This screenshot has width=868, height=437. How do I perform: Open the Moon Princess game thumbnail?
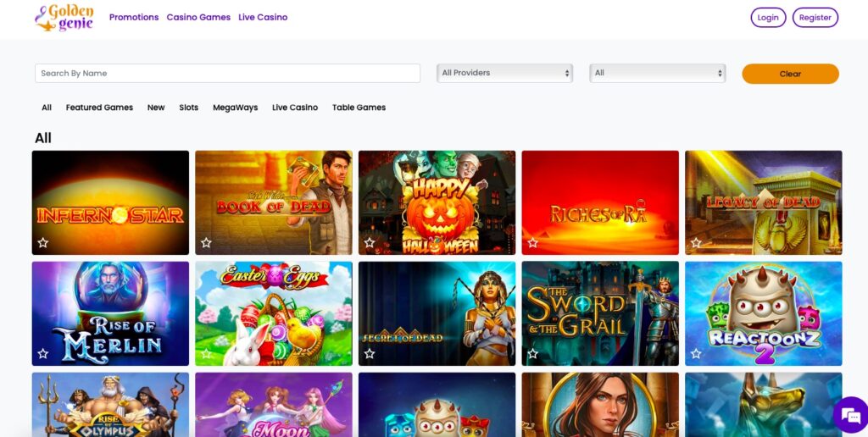[274, 404]
